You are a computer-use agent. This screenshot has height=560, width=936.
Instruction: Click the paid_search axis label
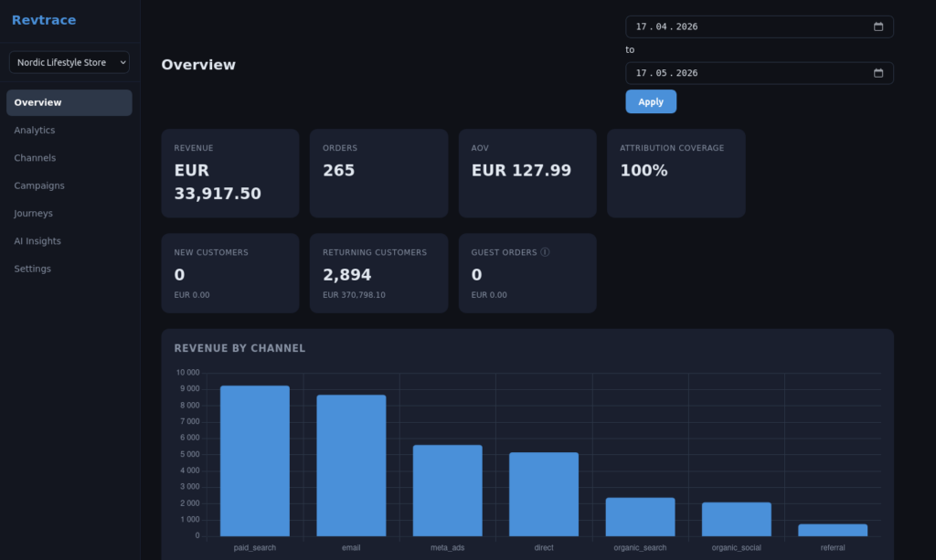(255, 547)
